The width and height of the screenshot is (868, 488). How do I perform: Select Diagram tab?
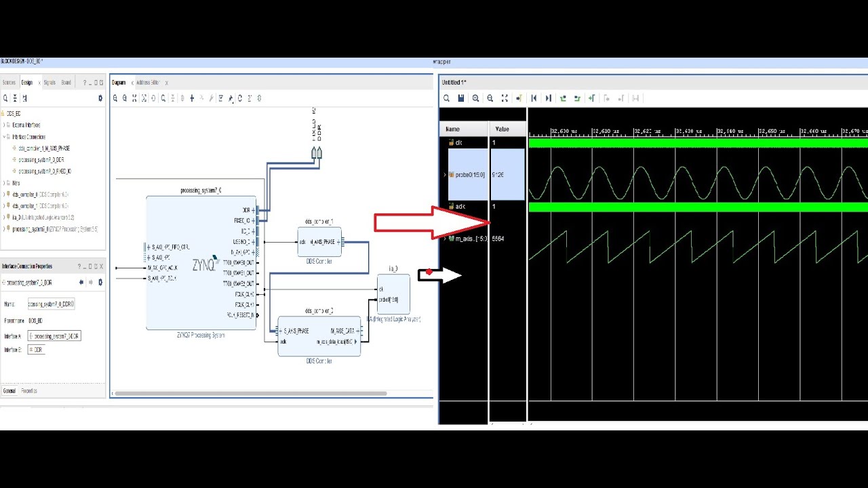pos(119,83)
